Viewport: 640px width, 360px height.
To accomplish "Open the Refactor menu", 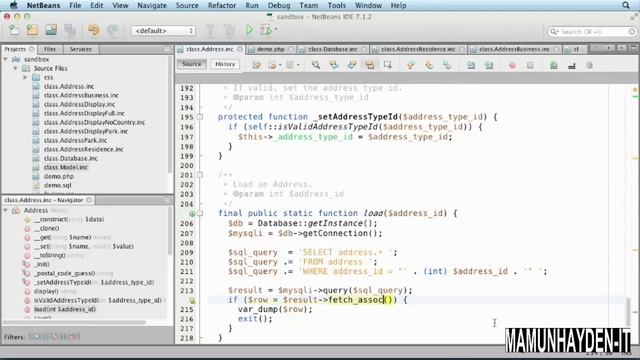I will (x=222, y=5).
